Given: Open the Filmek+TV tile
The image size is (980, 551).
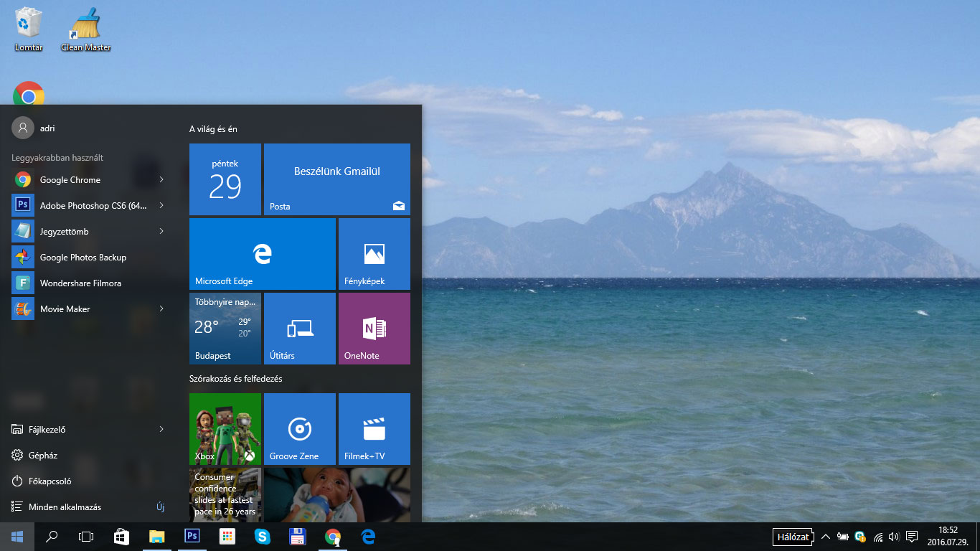Looking at the screenshot, I should (x=374, y=429).
